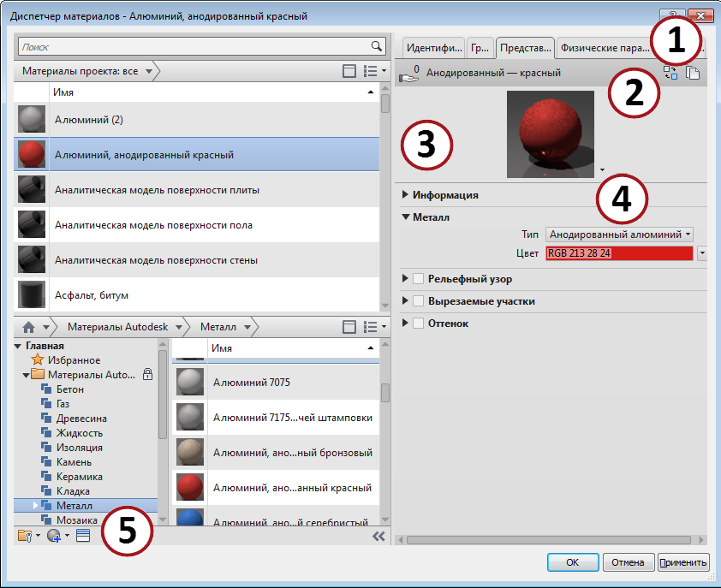Select the Камень category icon
The width and height of the screenshot is (721, 588).
pyautogui.click(x=46, y=461)
